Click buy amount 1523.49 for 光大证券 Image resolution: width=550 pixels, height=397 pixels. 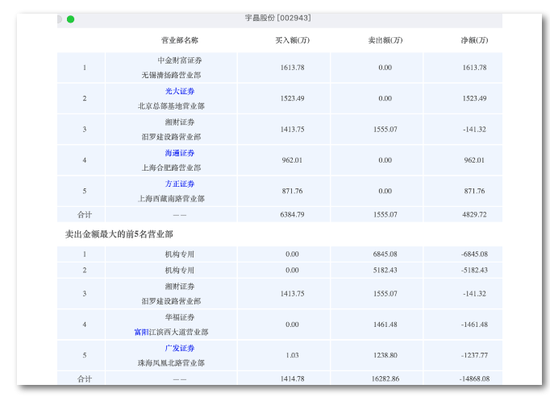tap(292, 99)
